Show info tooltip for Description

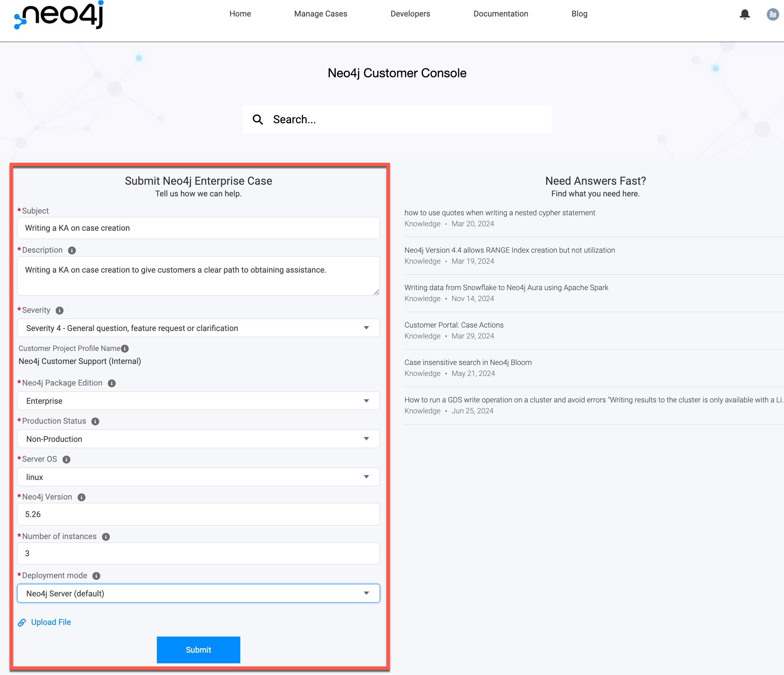[x=72, y=251]
